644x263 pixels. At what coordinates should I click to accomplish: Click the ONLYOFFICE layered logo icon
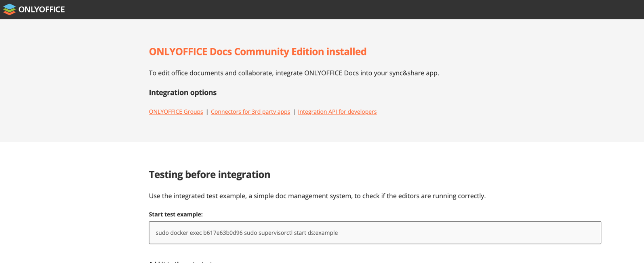[x=9, y=9]
